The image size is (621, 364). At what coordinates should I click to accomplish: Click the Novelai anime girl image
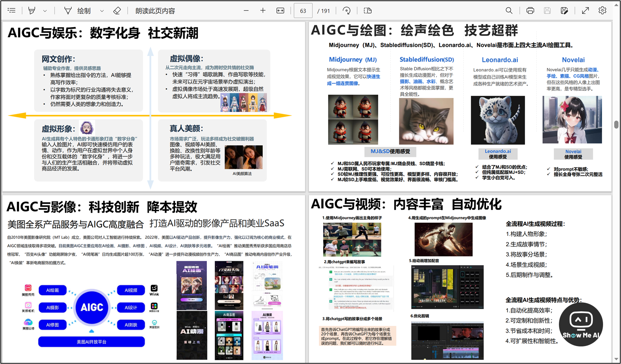(x=572, y=120)
